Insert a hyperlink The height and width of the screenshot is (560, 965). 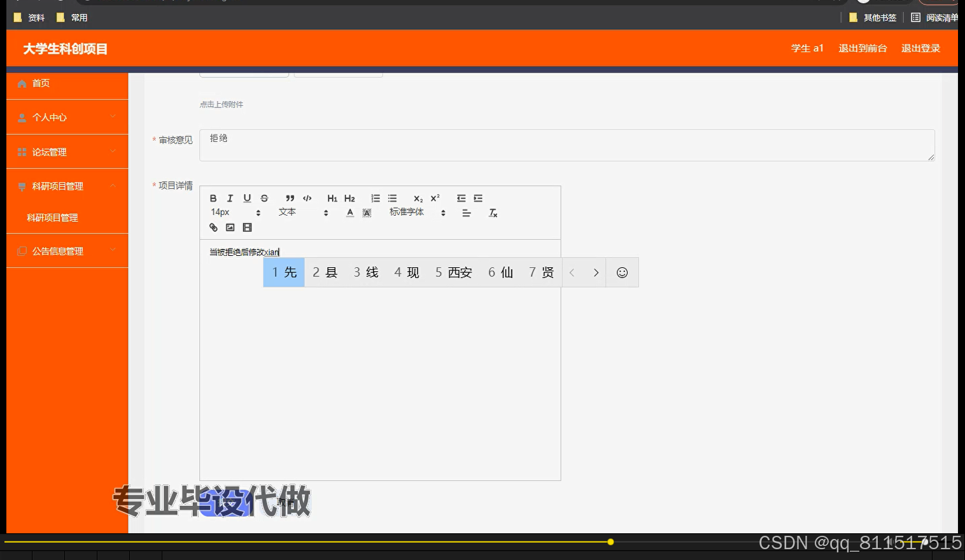(x=213, y=228)
